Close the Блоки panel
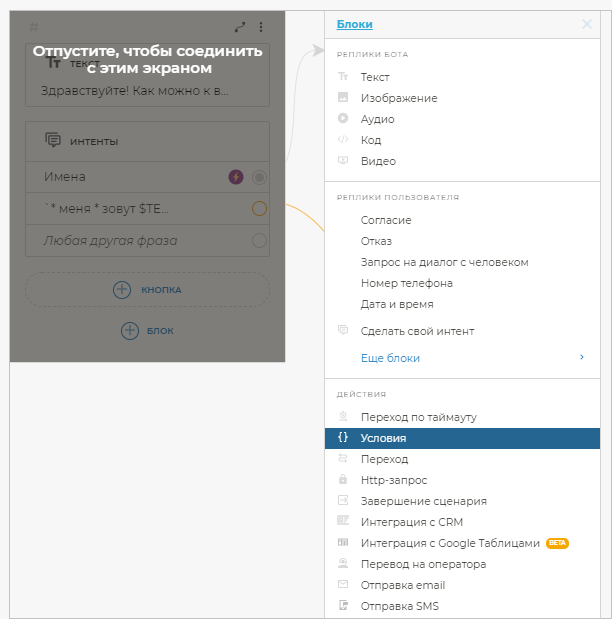Viewport: 612px width, 619px height. (587, 24)
